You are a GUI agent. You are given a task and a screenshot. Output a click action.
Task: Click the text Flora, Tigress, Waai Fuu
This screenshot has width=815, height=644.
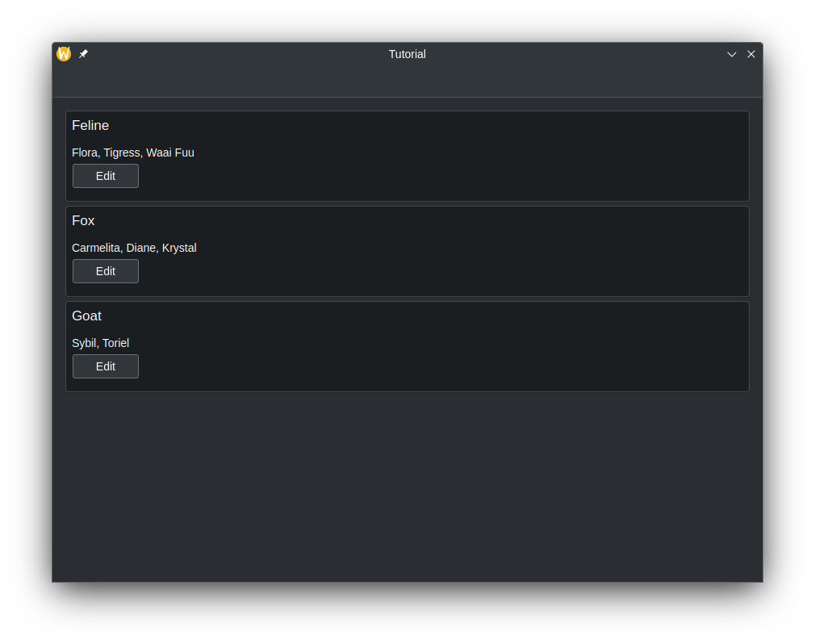[133, 153]
